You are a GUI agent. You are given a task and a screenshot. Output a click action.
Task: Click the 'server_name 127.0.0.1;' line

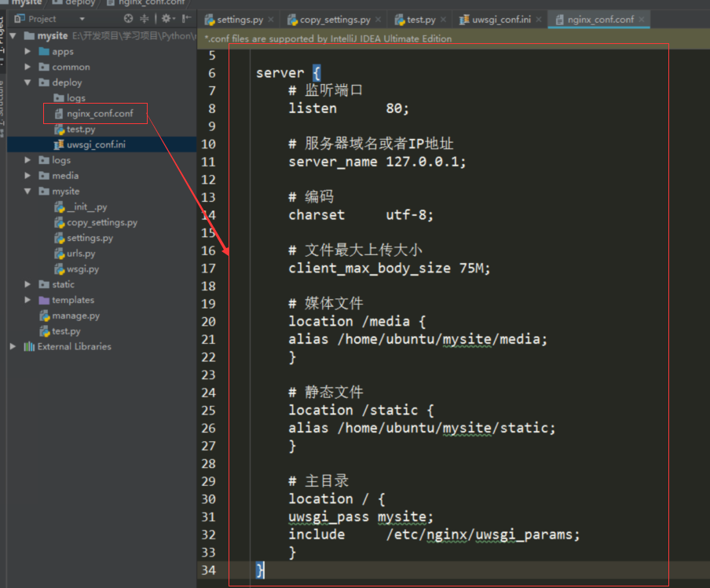pyautogui.click(x=377, y=162)
